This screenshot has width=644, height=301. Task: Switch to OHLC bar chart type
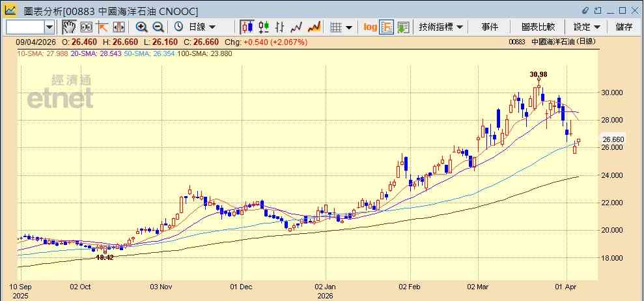click(x=280, y=27)
